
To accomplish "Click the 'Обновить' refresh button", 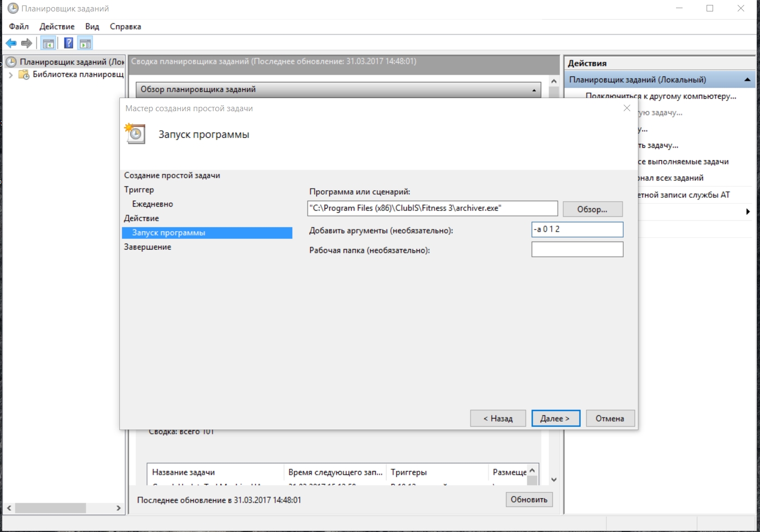I will point(529,499).
